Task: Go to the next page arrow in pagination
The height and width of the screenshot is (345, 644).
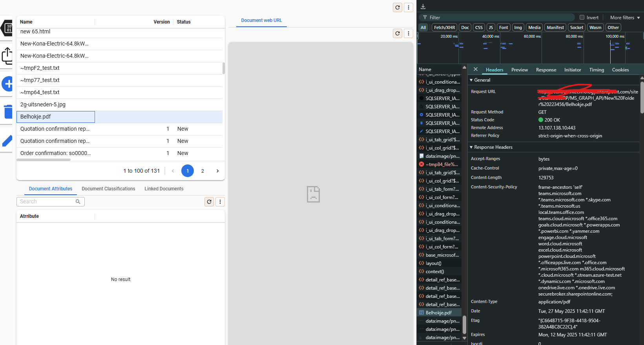Action: pos(217,171)
